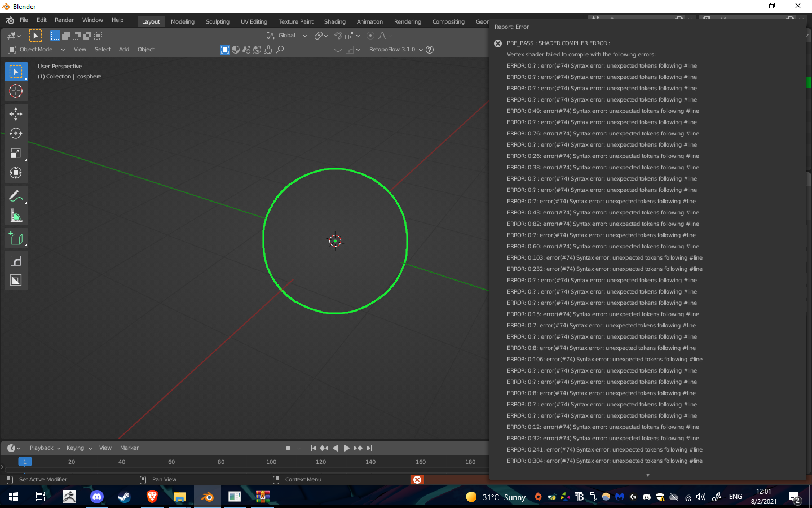812x508 pixels.
Task: Switch to the Sculpting workspace tab
Action: [217, 21]
